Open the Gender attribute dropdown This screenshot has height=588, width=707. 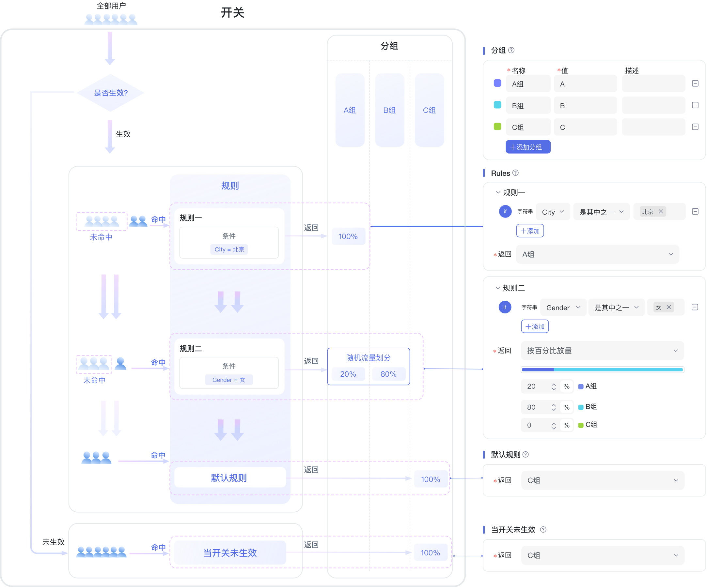pos(563,308)
